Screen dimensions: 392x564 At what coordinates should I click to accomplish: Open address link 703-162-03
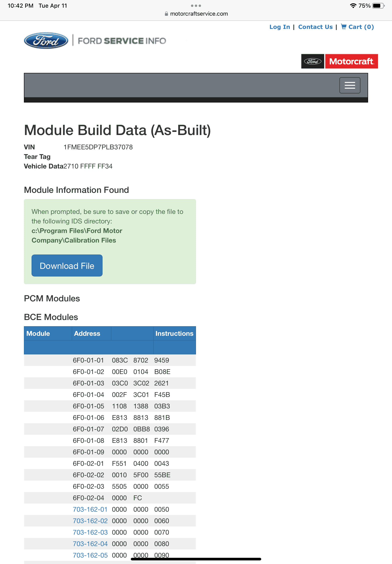90,532
